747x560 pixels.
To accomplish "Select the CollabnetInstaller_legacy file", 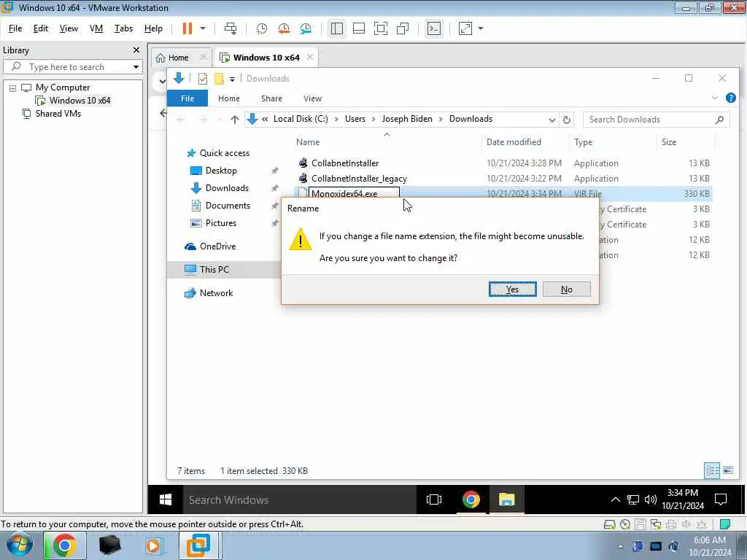I will pyautogui.click(x=359, y=179).
